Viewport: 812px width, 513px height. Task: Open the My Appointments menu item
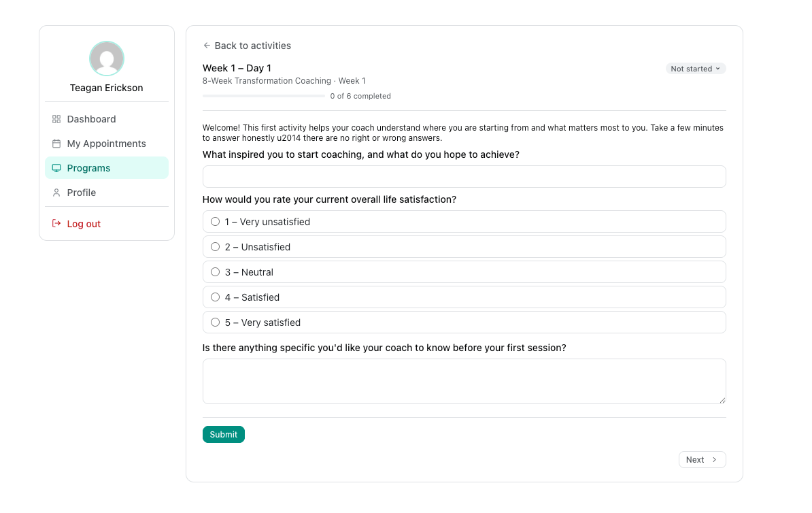107,144
